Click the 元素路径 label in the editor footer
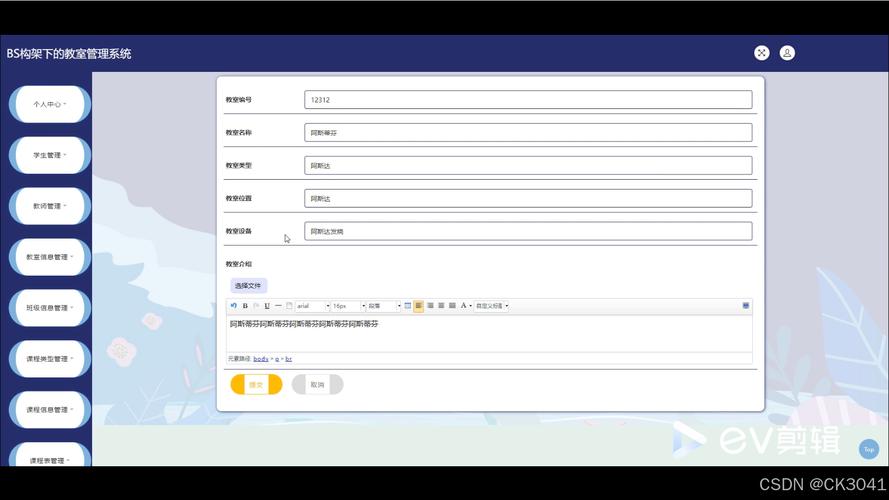This screenshot has height=500, width=889. pos(239,359)
